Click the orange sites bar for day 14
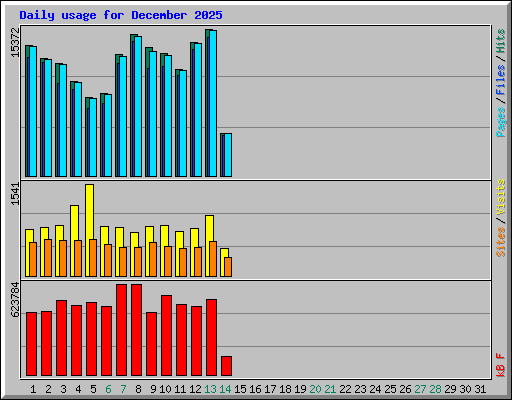This screenshot has width=512, height=400. point(228,267)
